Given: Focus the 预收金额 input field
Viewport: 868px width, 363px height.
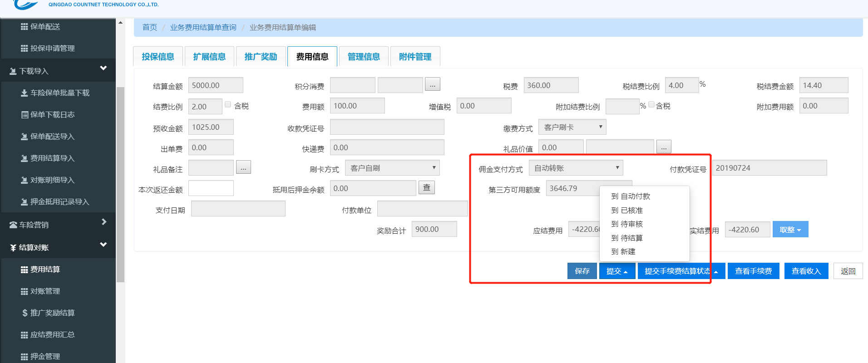Looking at the screenshot, I should (x=211, y=127).
